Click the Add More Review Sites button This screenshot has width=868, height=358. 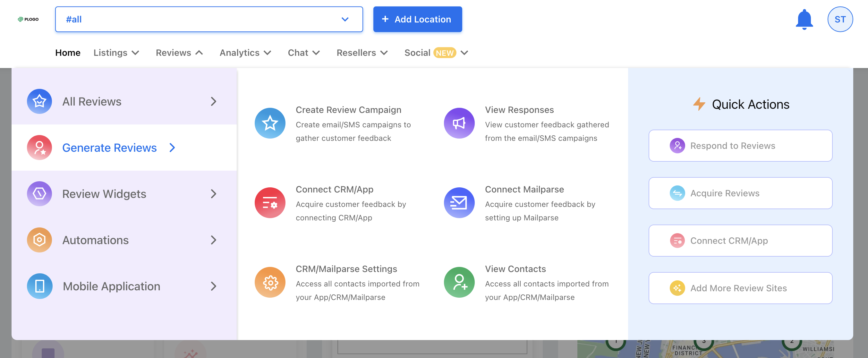pyautogui.click(x=740, y=288)
